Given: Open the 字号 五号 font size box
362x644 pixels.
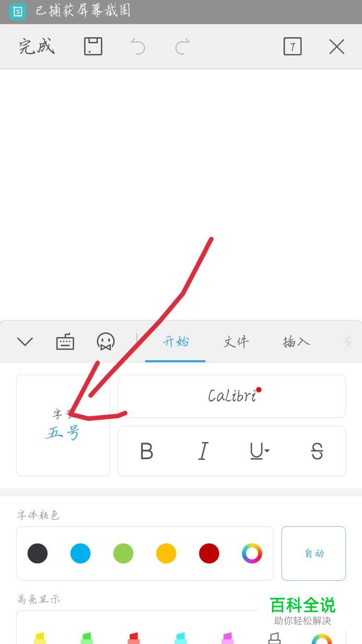Looking at the screenshot, I should coord(63,425).
